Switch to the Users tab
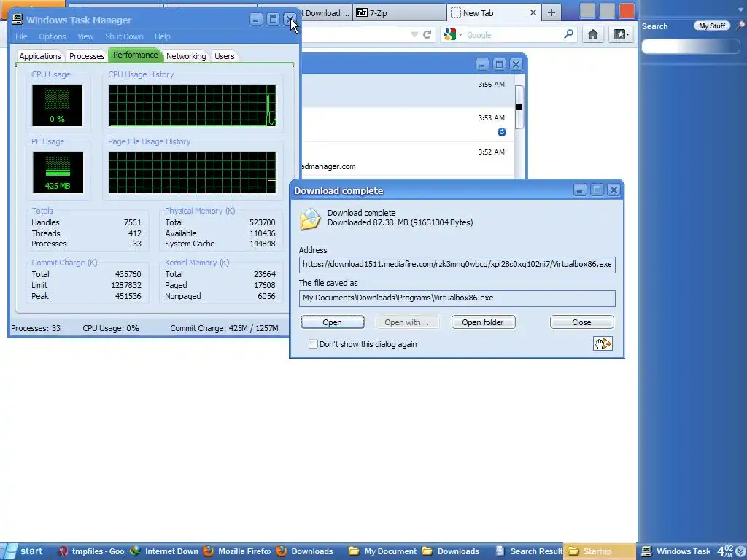 (x=225, y=56)
